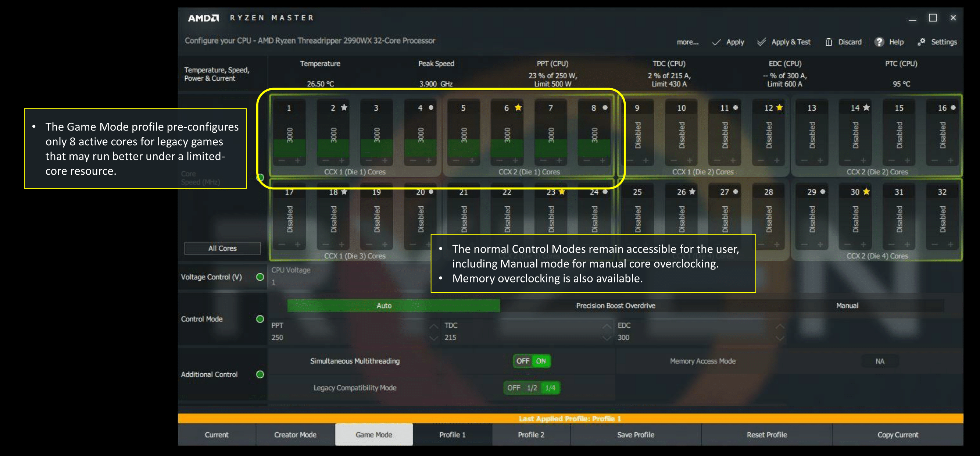Click the star on core 26

(x=692, y=192)
